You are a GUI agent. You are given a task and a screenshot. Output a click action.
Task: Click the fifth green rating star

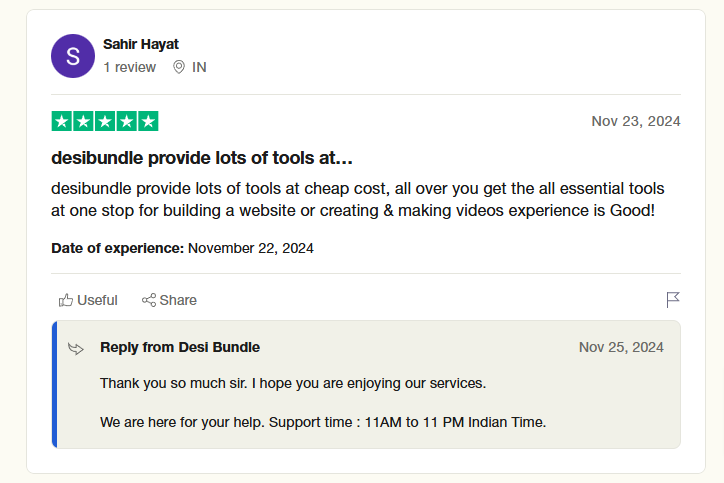(x=148, y=122)
